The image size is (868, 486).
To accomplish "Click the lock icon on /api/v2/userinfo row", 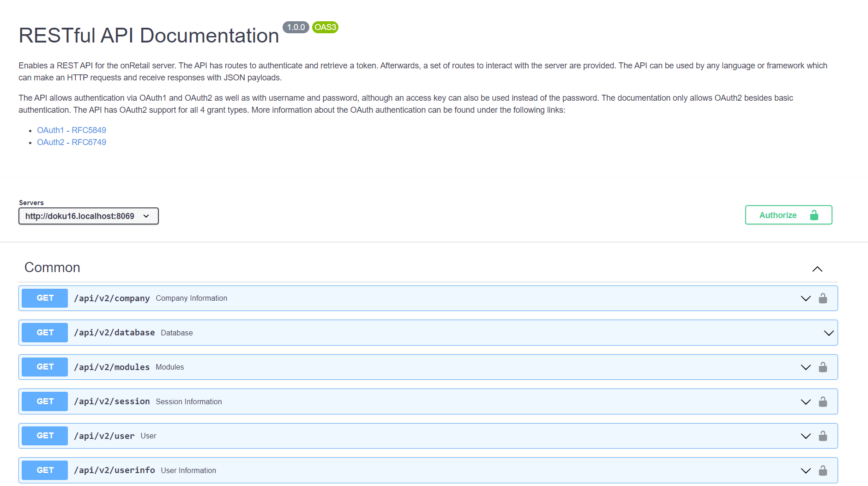I will click(823, 471).
